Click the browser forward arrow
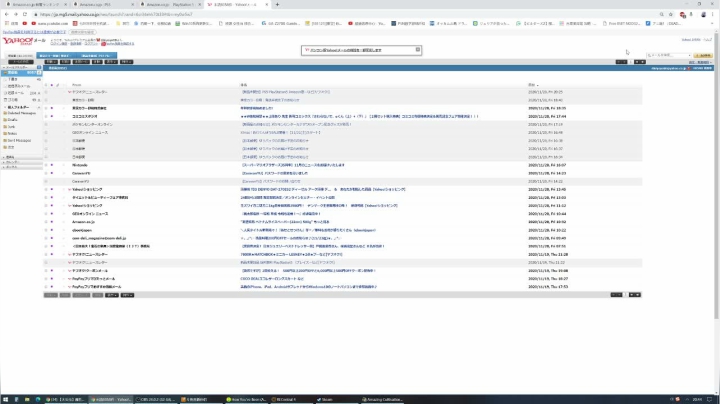The image size is (720, 404). tap(16, 14)
